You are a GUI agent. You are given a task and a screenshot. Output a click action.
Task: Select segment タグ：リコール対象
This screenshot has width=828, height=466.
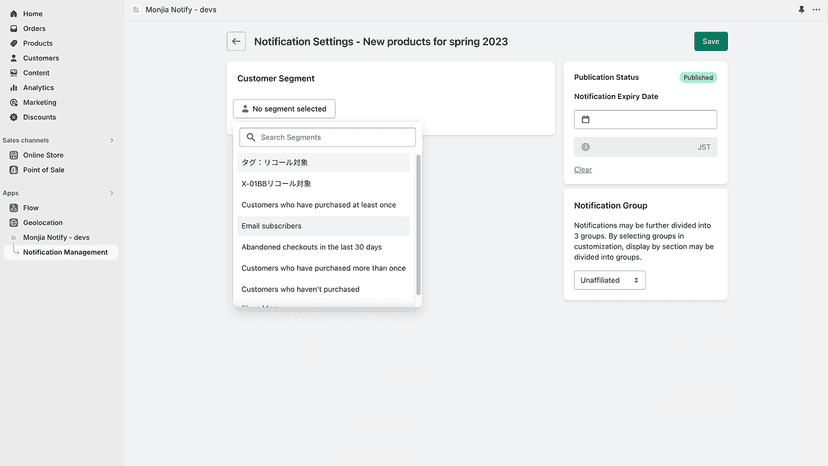pos(323,163)
